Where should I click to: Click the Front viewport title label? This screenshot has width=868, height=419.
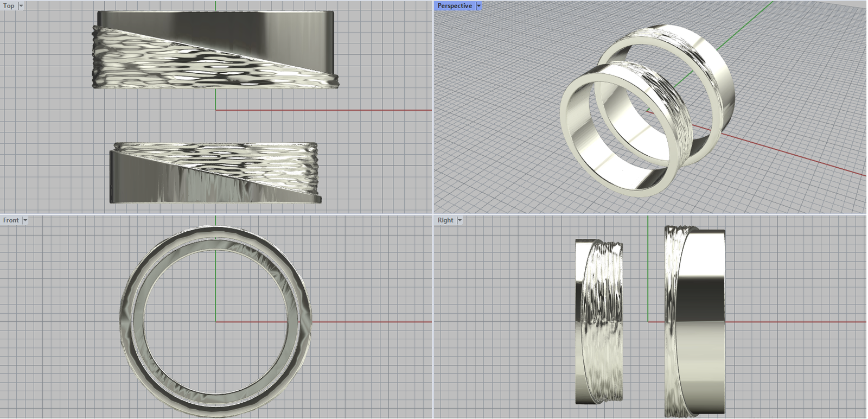point(10,220)
